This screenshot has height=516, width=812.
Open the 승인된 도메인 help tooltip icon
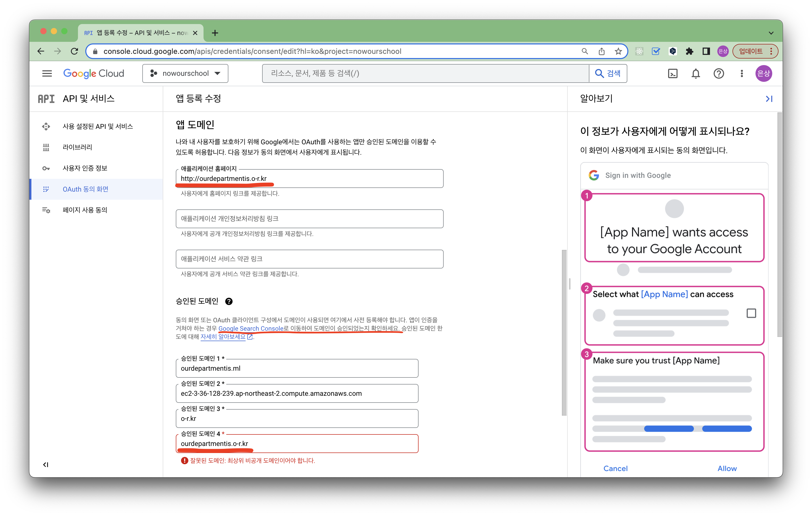click(x=229, y=301)
